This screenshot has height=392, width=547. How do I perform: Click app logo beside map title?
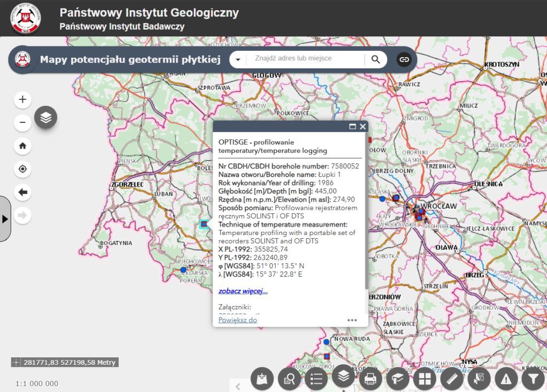pyautogui.click(x=22, y=60)
